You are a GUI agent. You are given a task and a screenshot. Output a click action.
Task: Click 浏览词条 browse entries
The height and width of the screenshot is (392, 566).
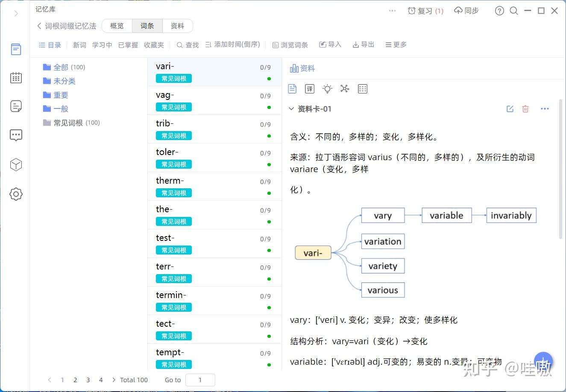(x=290, y=45)
